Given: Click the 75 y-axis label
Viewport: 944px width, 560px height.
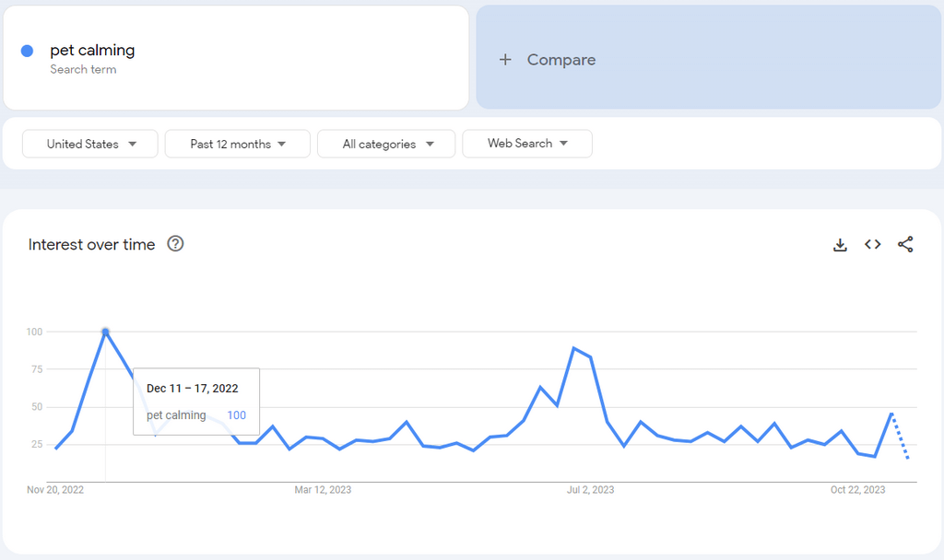Looking at the screenshot, I should (37, 369).
